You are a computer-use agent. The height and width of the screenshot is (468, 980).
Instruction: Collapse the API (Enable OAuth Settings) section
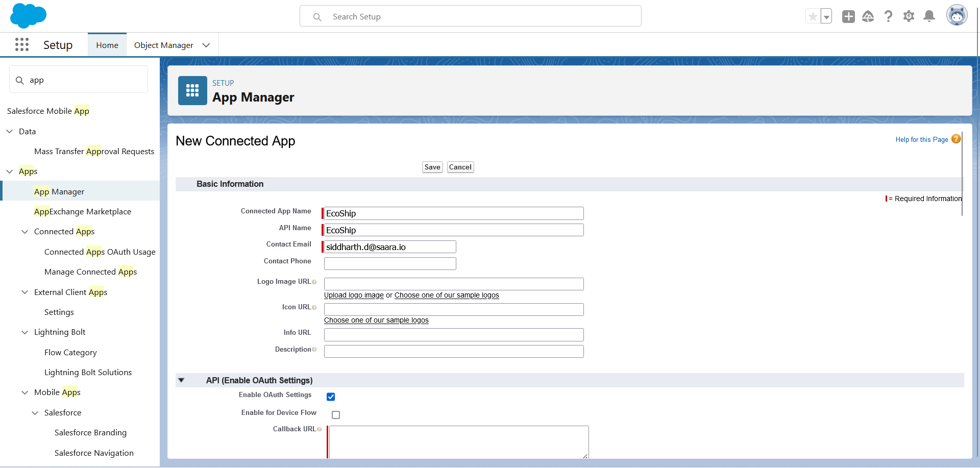pos(181,380)
